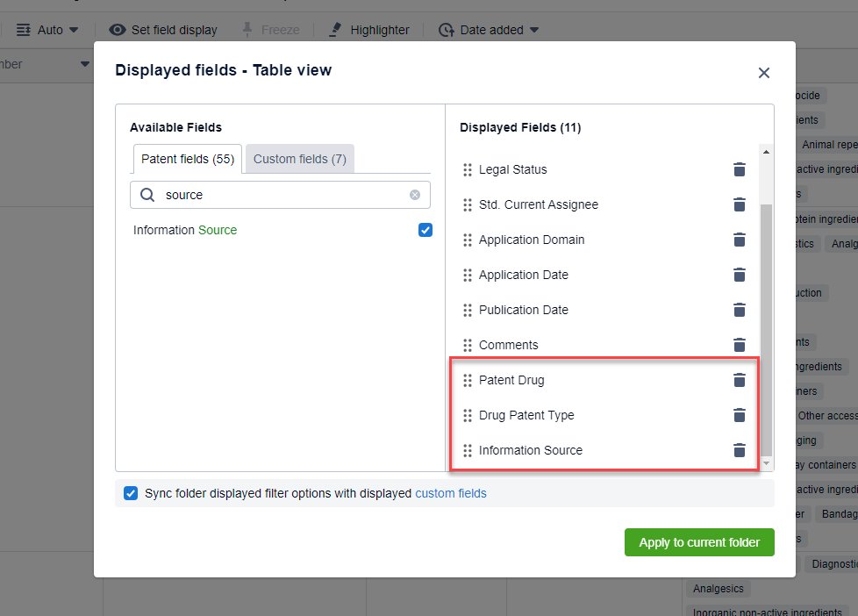Clear the source search text

[x=415, y=195]
